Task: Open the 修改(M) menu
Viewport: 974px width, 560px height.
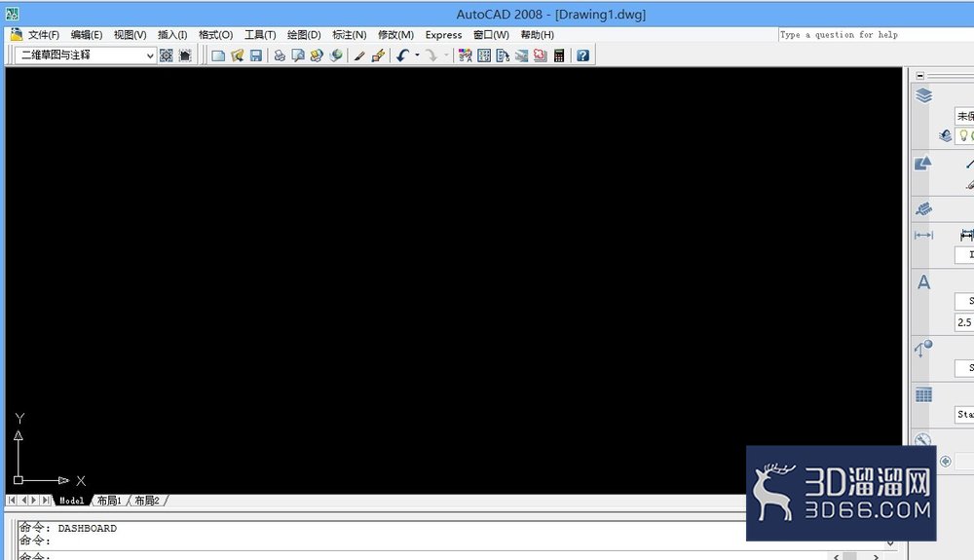Action: (x=395, y=35)
